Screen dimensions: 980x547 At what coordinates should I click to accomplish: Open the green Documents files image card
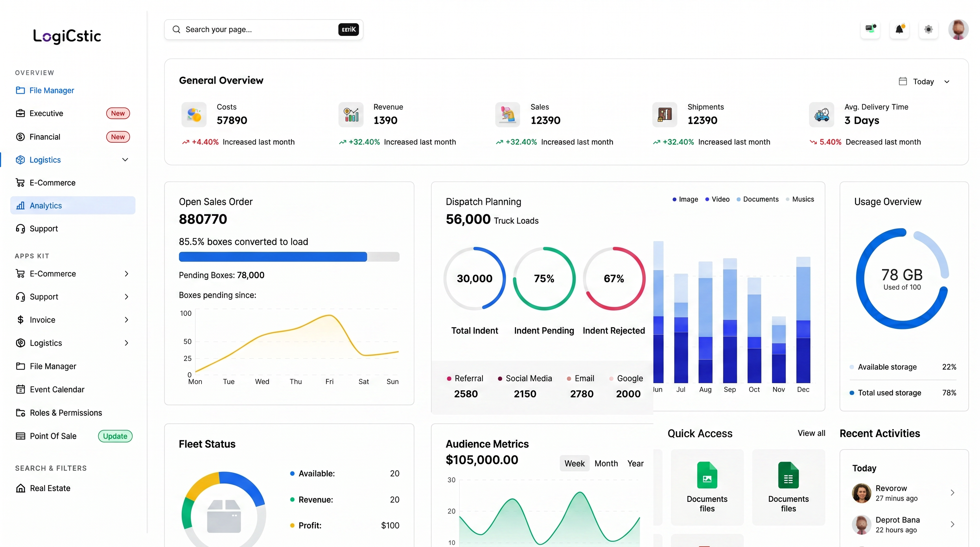pyautogui.click(x=707, y=487)
